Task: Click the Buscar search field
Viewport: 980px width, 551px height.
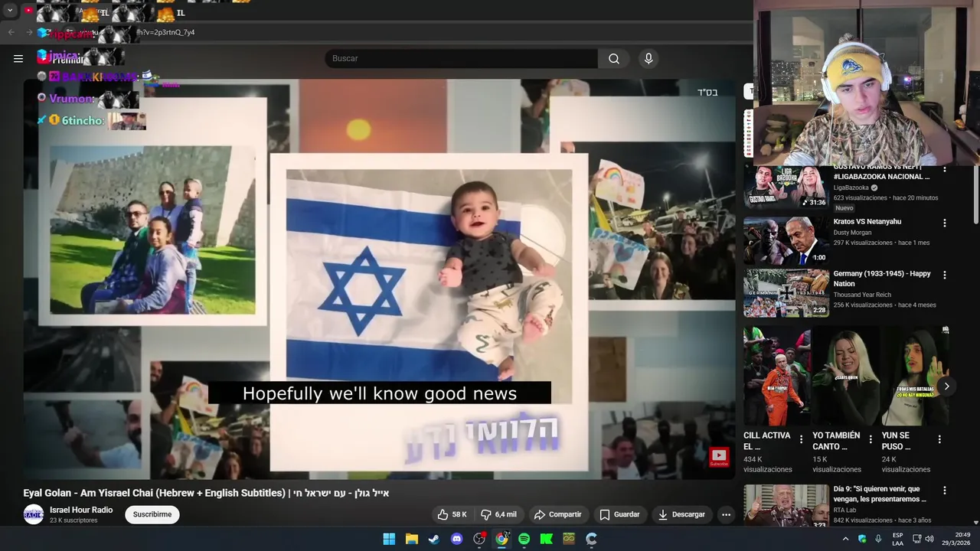Action: (x=461, y=58)
